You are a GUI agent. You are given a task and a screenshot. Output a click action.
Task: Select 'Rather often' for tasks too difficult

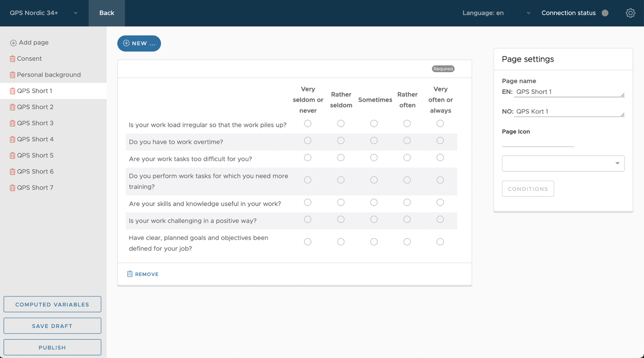[x=407, y=157]
